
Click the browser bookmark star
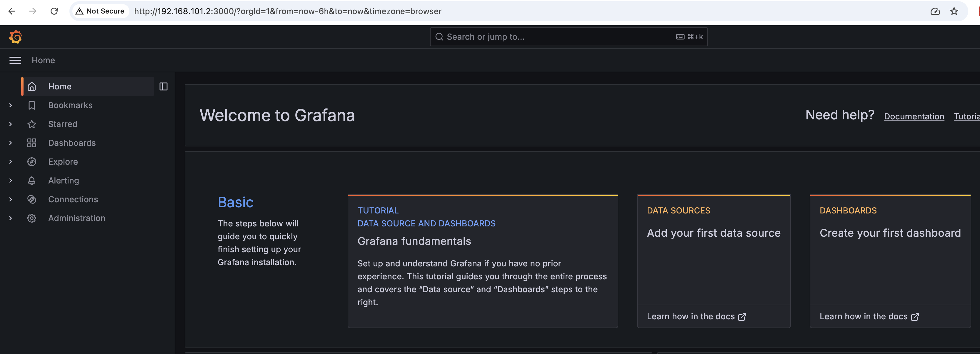coord(954,11)
